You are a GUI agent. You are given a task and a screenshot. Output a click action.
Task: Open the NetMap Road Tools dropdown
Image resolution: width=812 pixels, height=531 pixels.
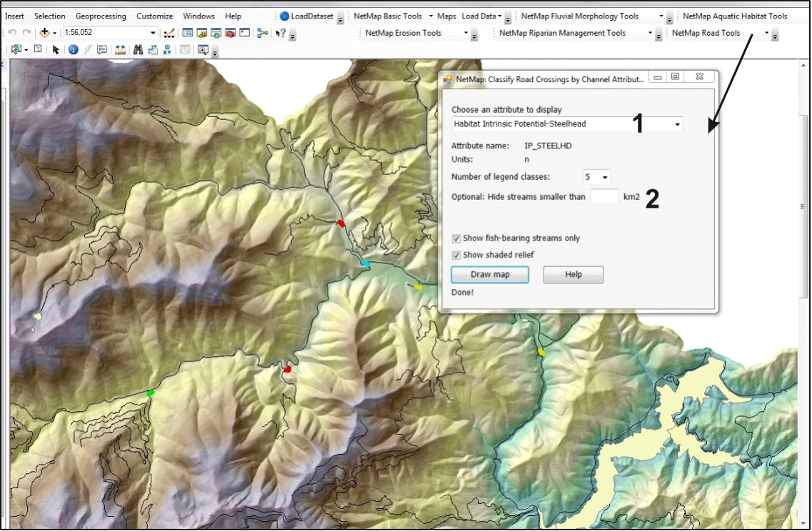[767, 33]
